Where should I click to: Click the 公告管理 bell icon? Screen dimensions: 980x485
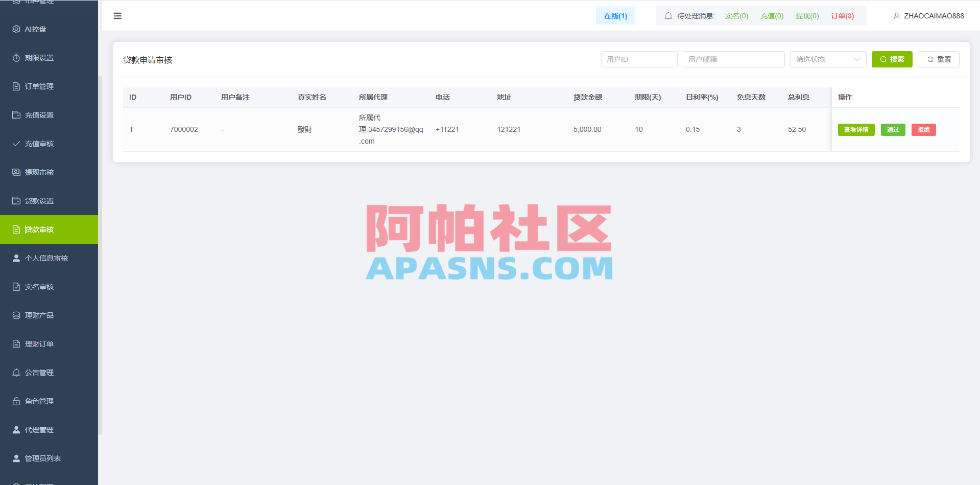tap(16, 373)
